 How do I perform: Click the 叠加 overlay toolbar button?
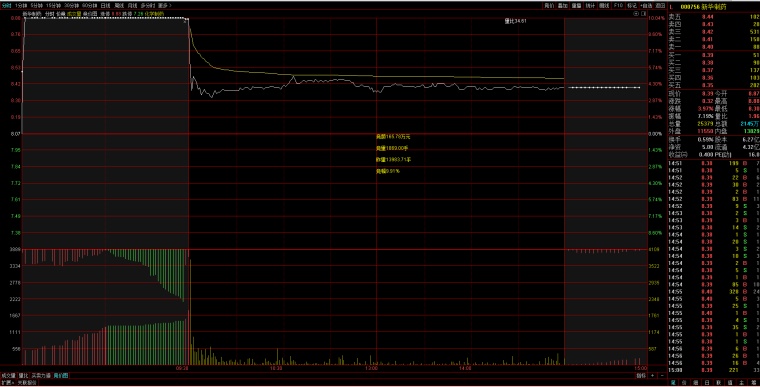[562, 6]
